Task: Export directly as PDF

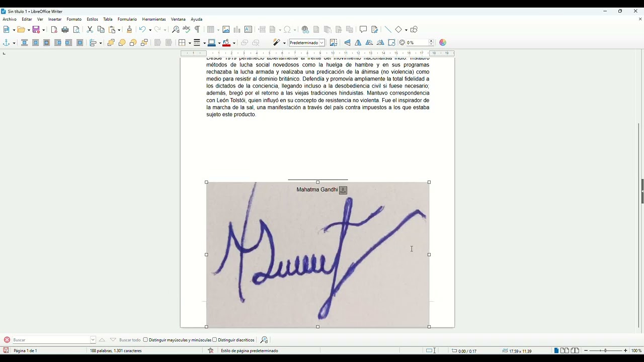Action: (x=54, y=30)
